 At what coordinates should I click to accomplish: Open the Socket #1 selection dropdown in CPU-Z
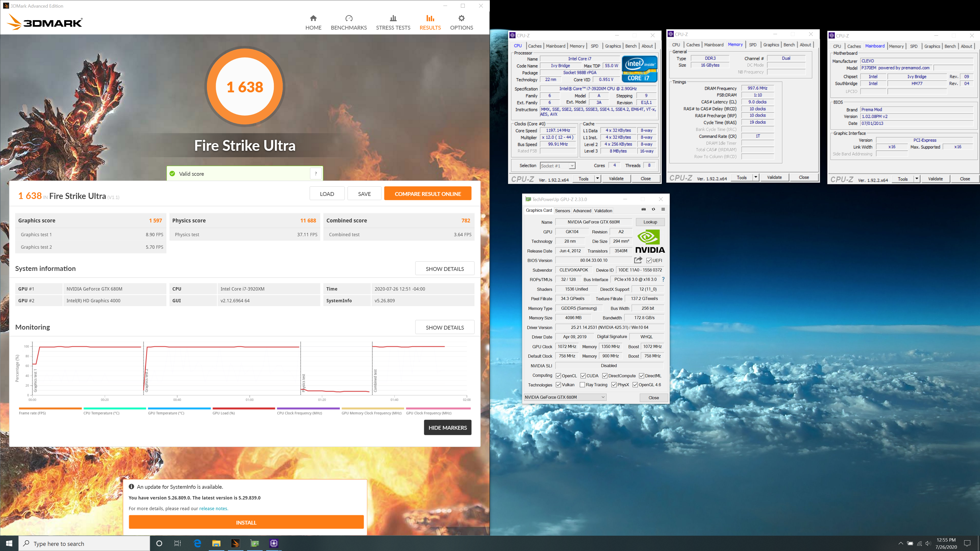557,166
